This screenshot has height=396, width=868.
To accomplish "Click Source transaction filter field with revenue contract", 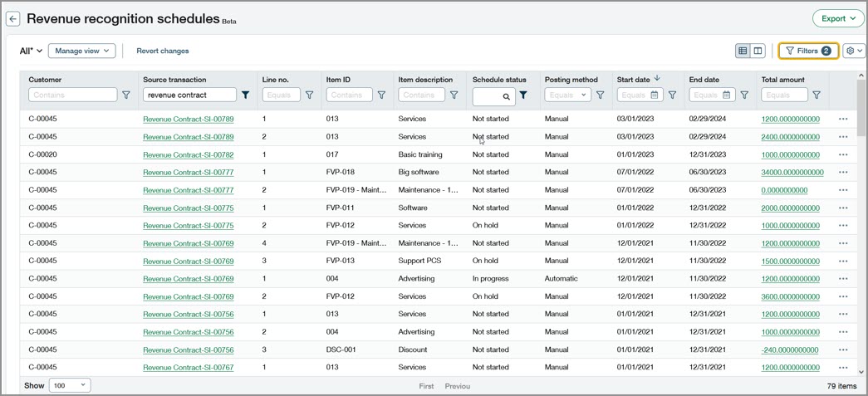I will pyautogui.click(x=189, y=95).
